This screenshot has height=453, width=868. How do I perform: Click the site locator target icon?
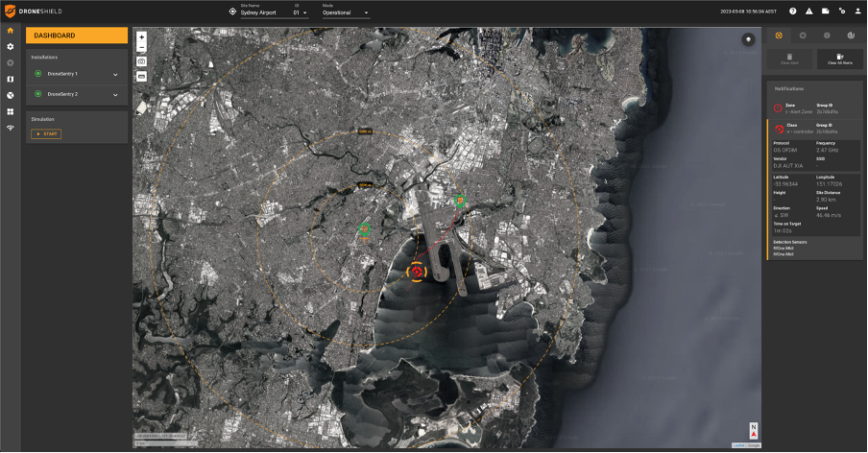click(x=232, y=12)
